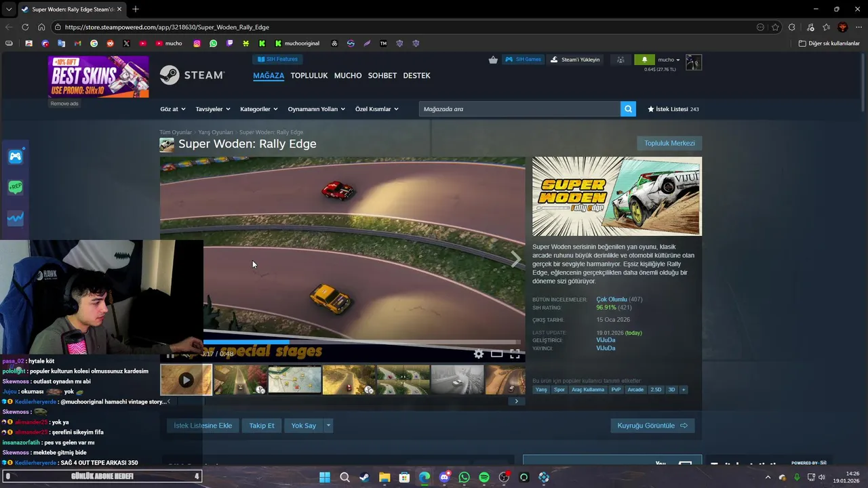Click Steam'i Yükleyin install button
The width and height of the screenshot is (868, 488).
[575, 60]
